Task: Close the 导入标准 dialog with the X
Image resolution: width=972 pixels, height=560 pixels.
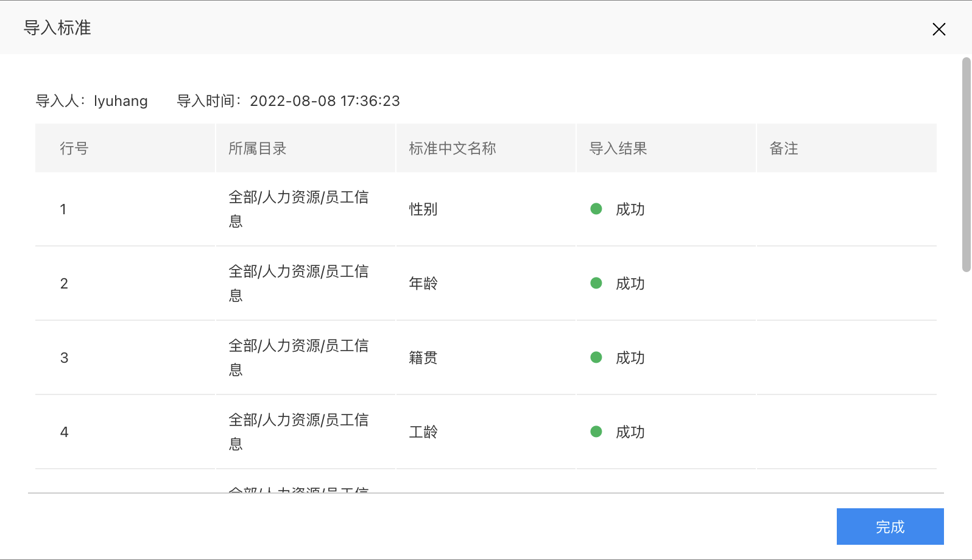Action: click(939, 29)
